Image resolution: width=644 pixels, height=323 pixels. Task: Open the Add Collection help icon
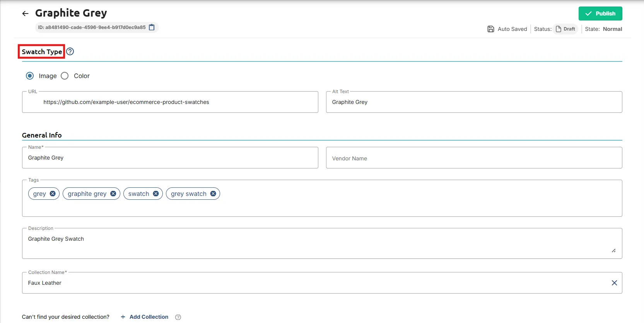pos(178,317)
